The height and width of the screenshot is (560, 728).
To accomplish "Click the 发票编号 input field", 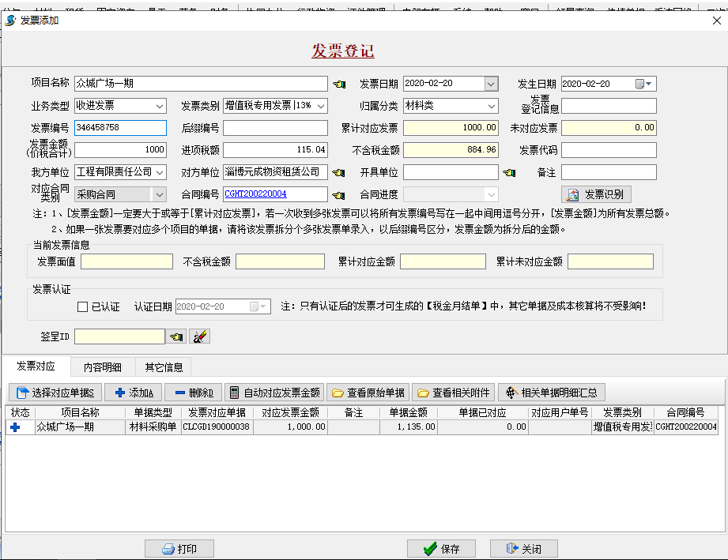I will [x=120, y=128].
